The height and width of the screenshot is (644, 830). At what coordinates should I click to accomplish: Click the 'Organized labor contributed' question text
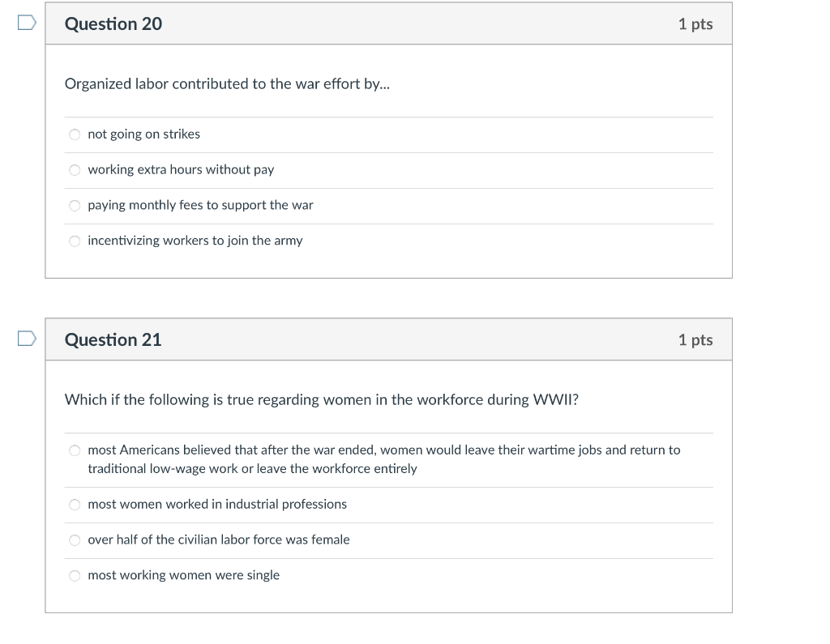tap(227, 84)
